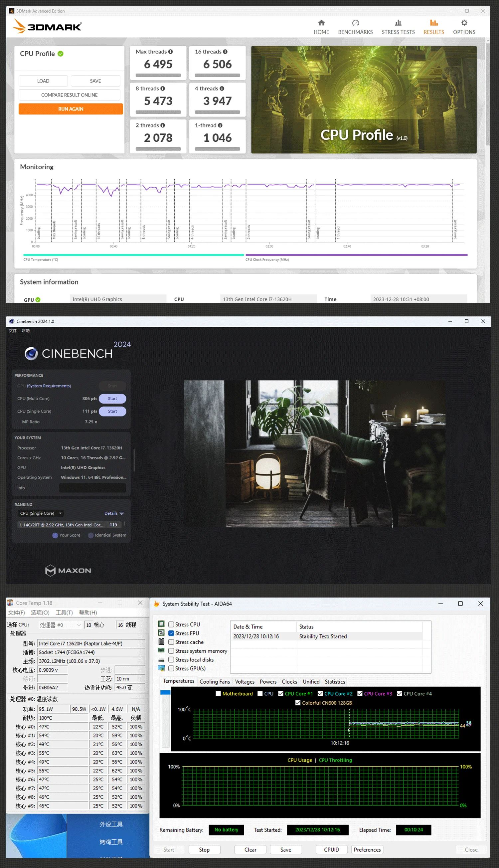Open the processor selection dropdown in Core Temp

tap(79, 625)
